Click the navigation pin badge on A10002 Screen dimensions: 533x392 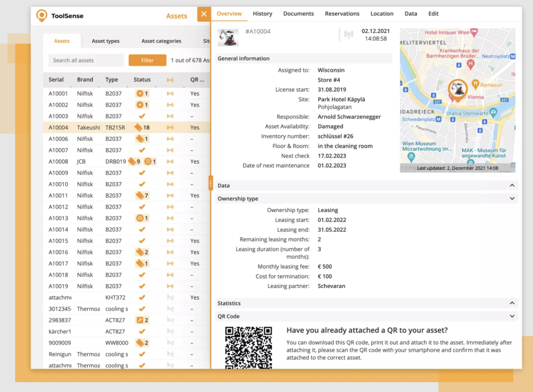tap(142, 105)
